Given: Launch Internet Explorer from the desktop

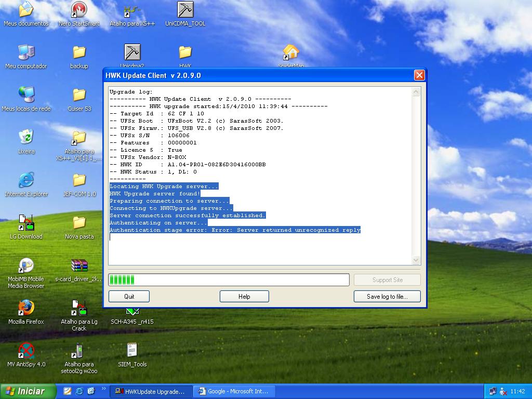Looking at the screenshot, I should point(26,184).
